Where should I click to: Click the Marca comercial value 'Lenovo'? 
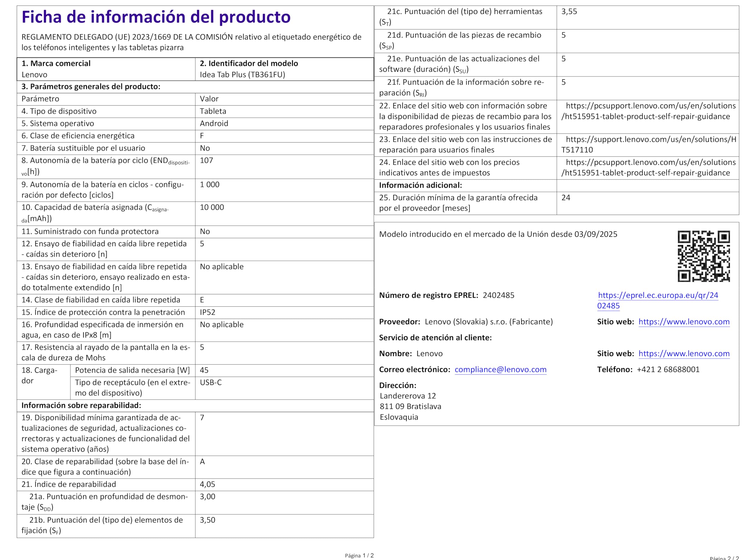34,75
